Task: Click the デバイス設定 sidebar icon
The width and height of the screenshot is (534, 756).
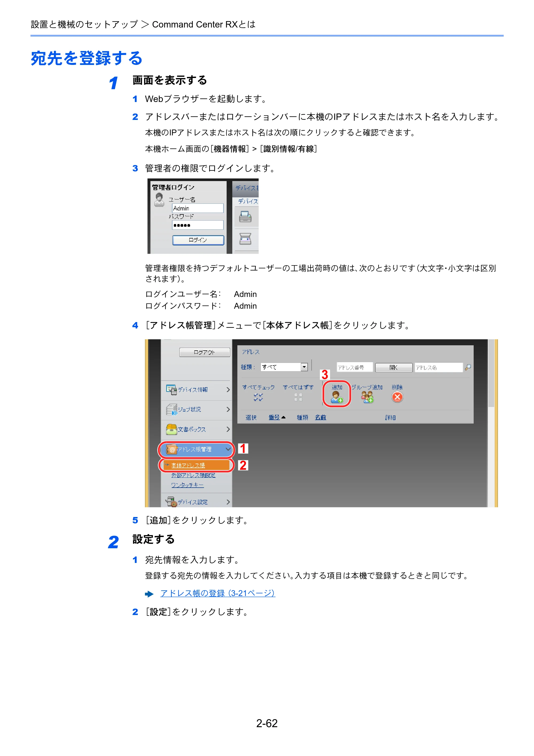Action: click(x=171, y=502)
